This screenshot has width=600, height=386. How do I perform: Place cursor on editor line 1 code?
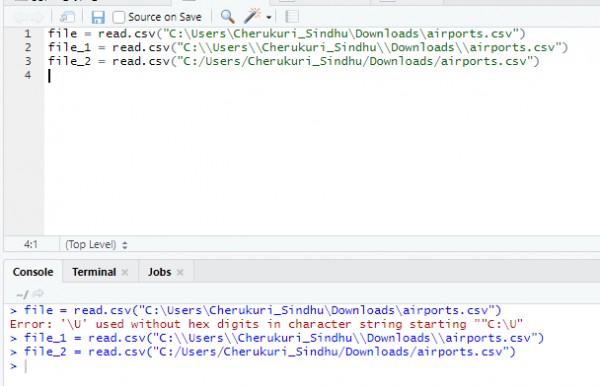pos(287,34)
